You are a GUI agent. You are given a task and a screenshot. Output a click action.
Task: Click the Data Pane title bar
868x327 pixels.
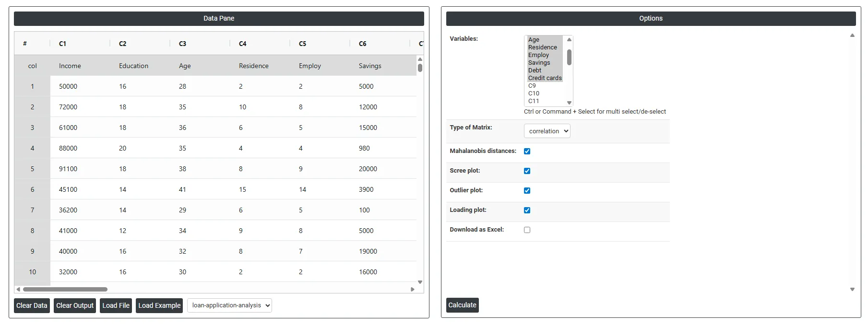click(219, 18)
